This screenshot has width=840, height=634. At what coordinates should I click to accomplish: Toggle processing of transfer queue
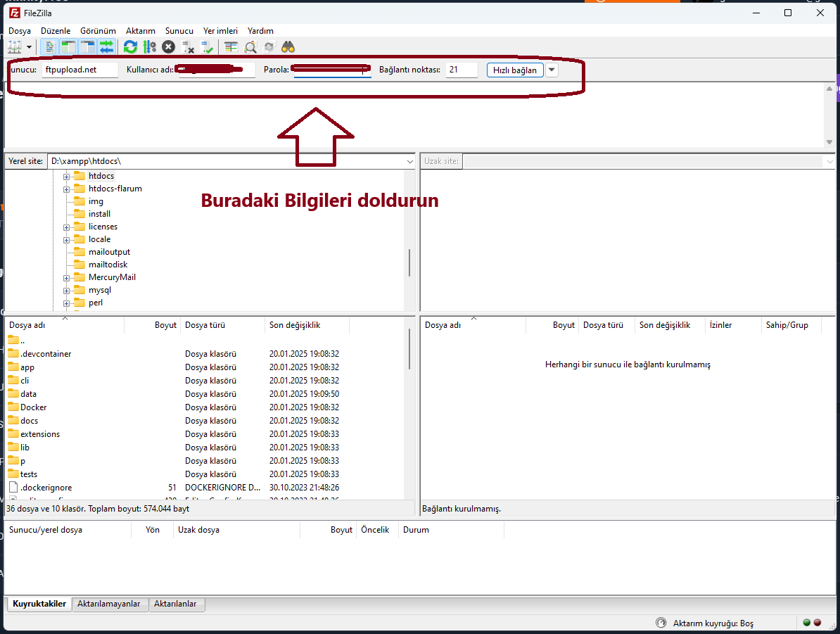click(149, 47)
